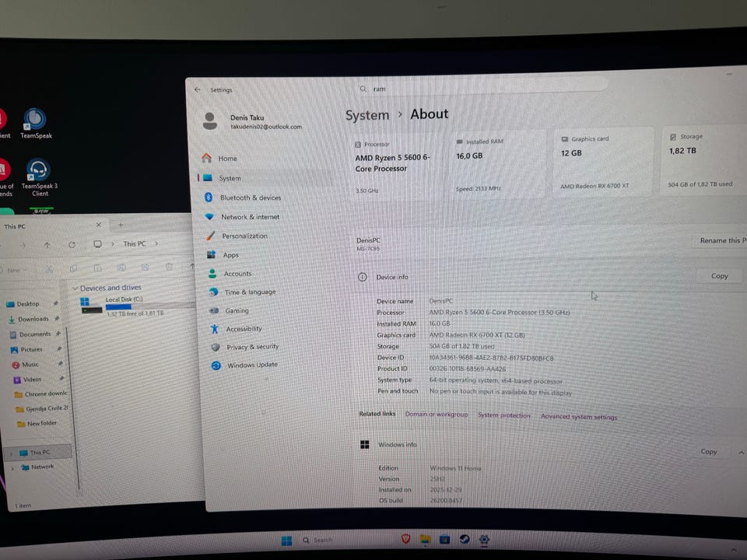Open System protection link
Viewport: 747px width, 560px height.
[503, 415]
